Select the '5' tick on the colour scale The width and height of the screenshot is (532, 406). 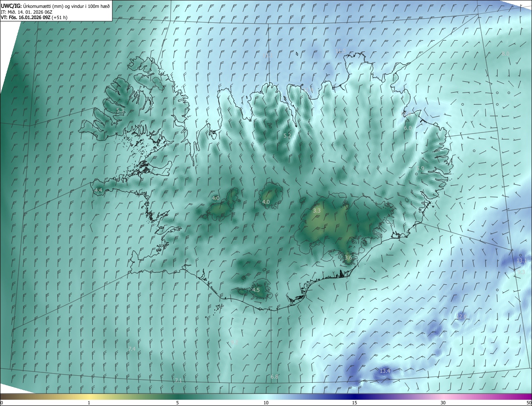point(177,403)
